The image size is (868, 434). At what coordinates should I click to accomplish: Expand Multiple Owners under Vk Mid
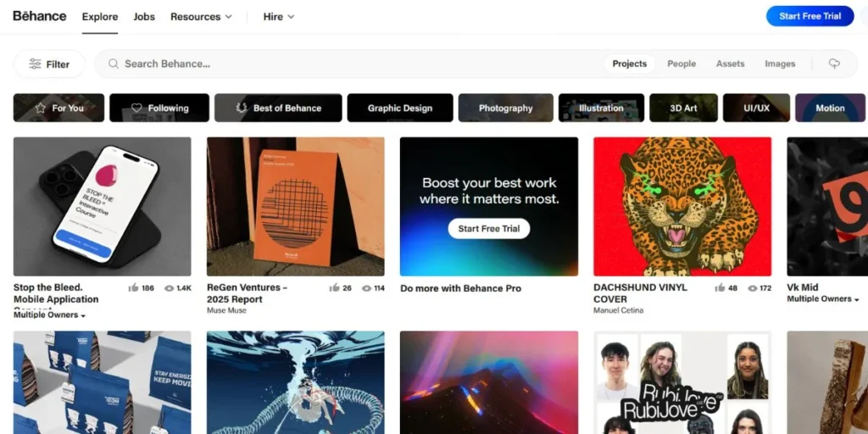coord(823,299)
